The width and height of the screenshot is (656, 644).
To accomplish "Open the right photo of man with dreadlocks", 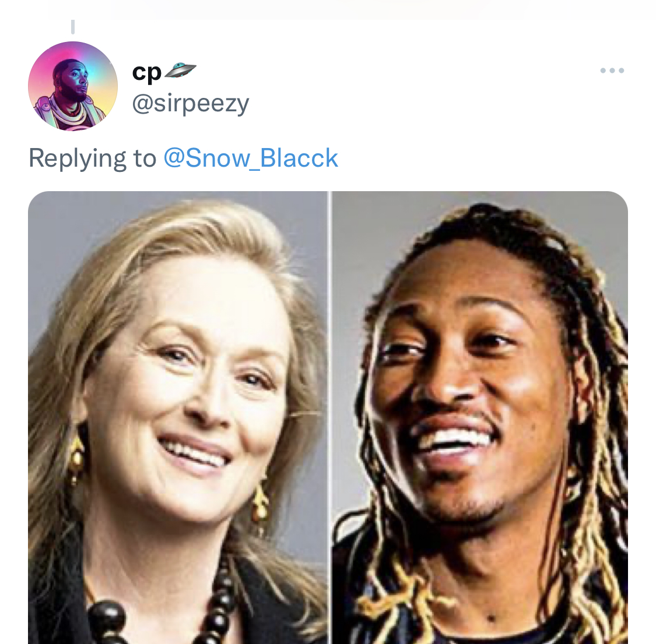I will (480, 417).
